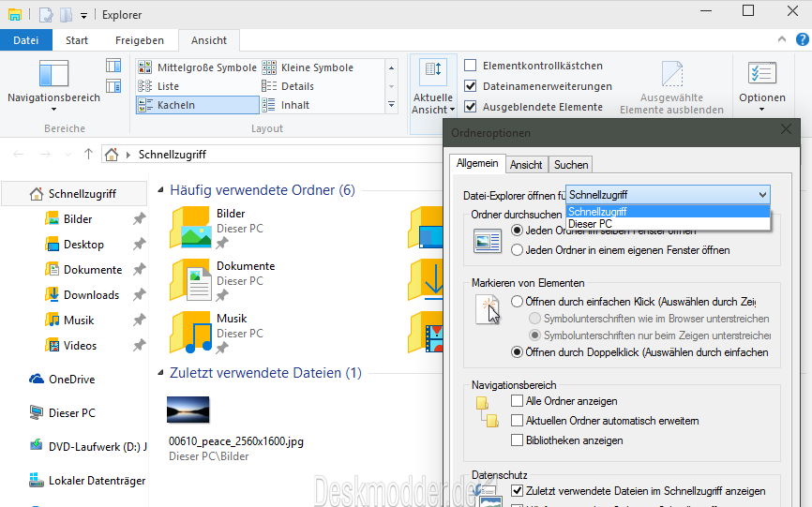The width and height of the screenshot is (812, 507).
Task: Switch to Allgemein tab in Ordneroptionen
Action: click(477, 163)
